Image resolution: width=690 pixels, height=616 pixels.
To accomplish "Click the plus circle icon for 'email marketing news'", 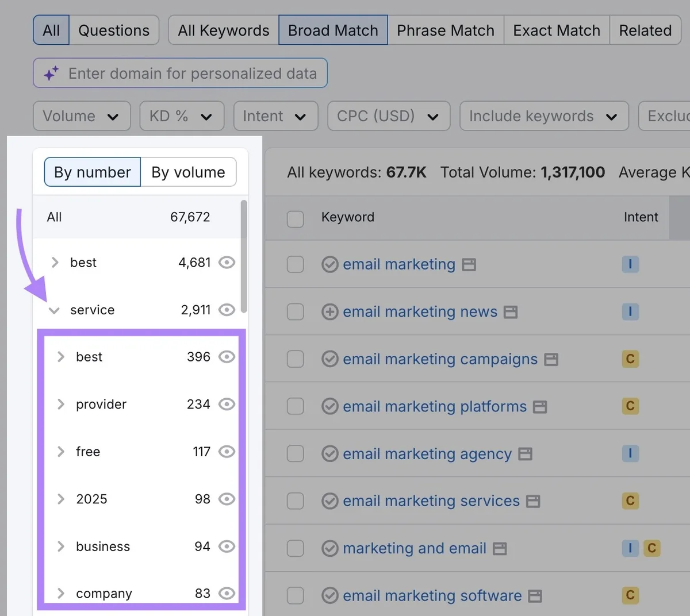I will coord(329,311).
